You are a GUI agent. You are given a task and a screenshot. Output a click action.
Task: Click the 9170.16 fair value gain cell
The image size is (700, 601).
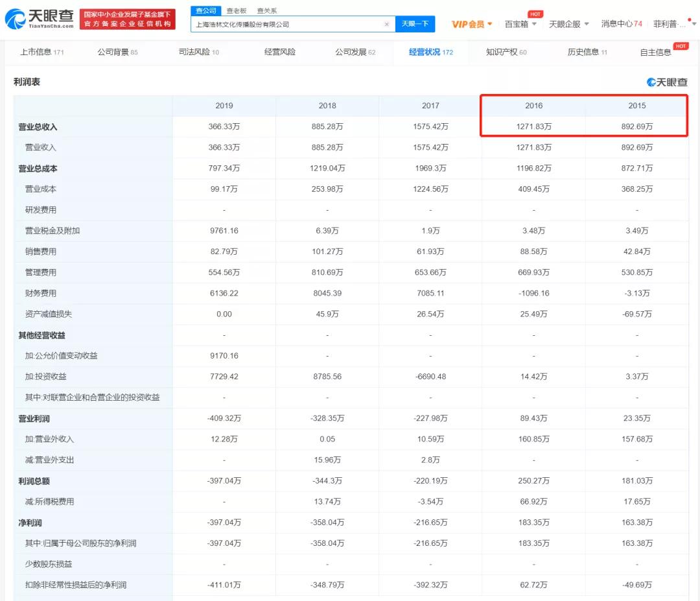tap(224, 355)
